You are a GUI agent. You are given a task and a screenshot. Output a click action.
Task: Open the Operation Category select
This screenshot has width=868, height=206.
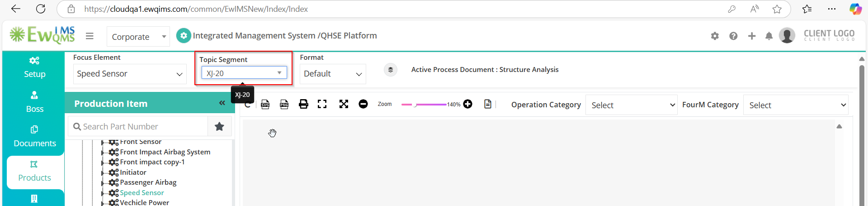[631, 105]
